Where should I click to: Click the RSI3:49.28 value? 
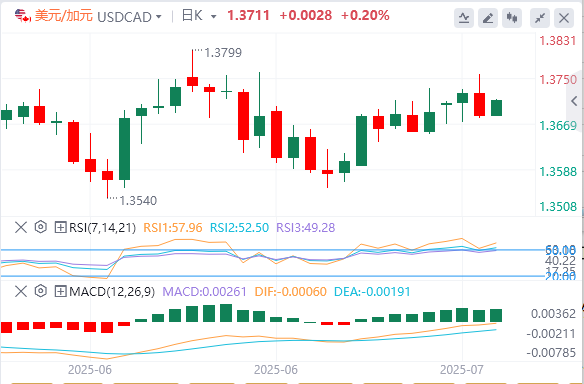305,228
